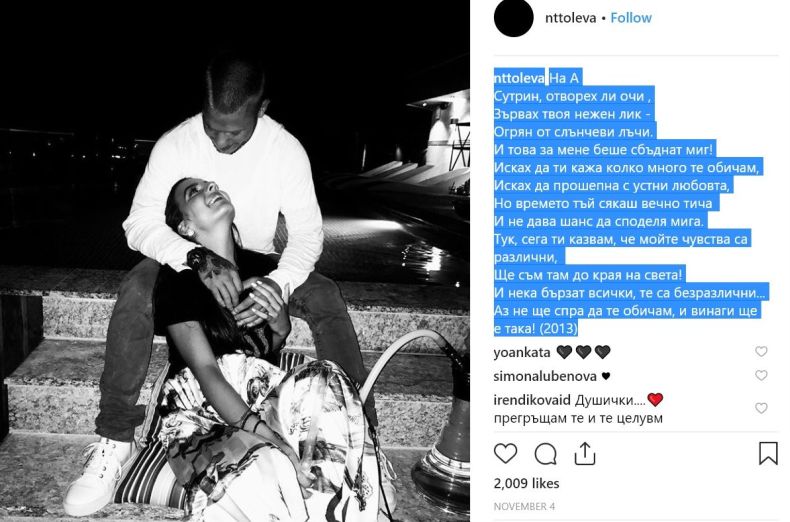Like simonalubenova's comment heart
Image resolution: width=790 pixels, height=522 pixels.
click(761, 375)
